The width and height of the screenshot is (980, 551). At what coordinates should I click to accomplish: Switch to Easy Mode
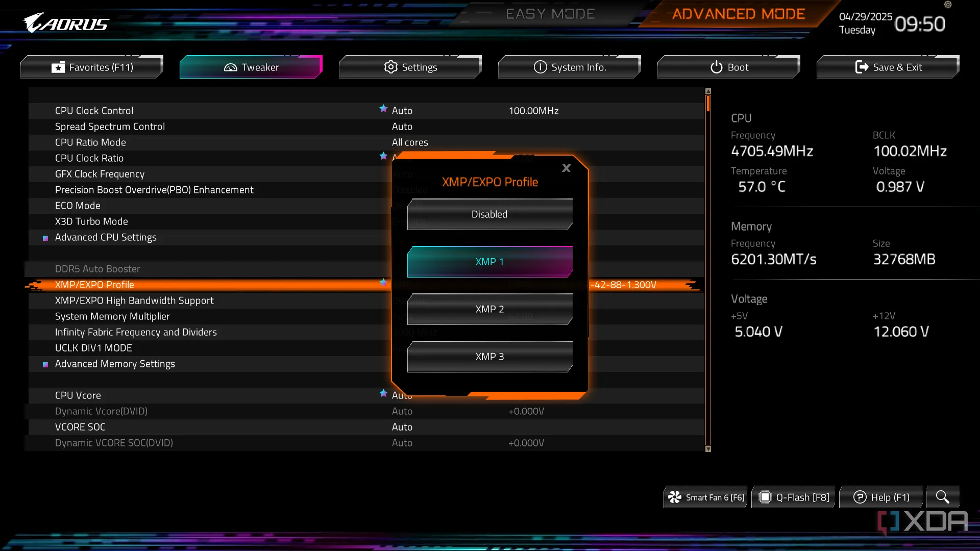pos(550,14)
